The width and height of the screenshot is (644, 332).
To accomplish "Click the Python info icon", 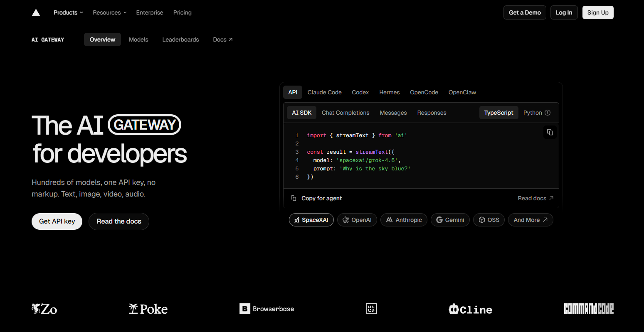I will click(x=548, y=113).
